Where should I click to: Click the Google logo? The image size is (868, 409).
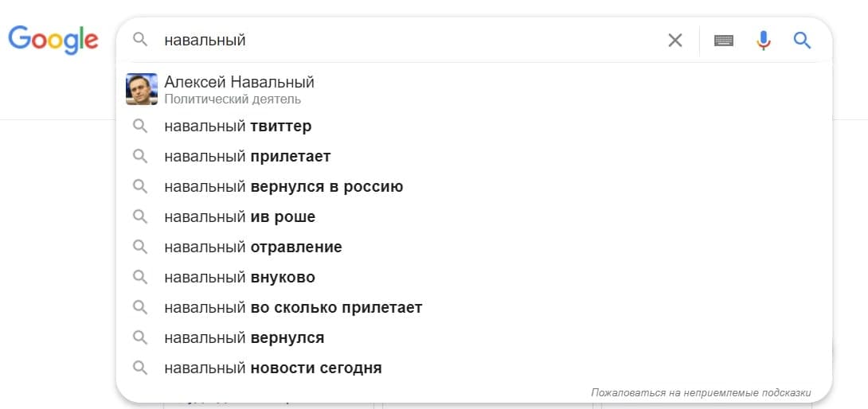[53, 40]
